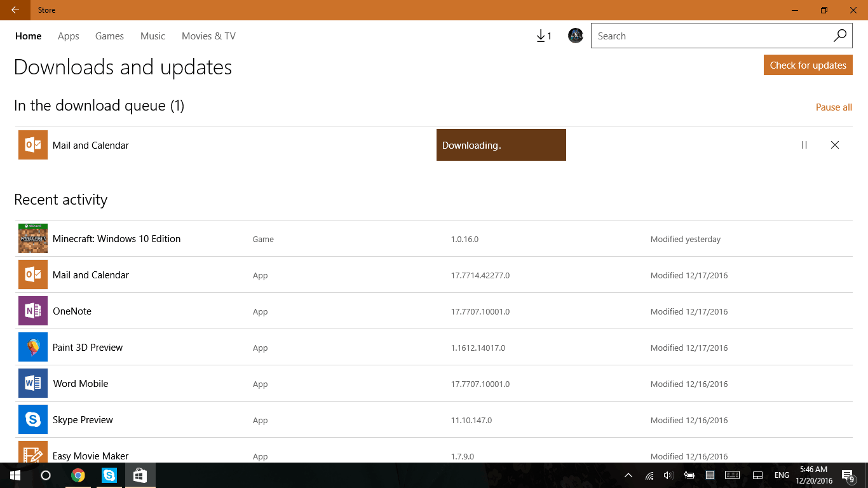Click the Minecraft: Windows 10 Edition icon
Viewport: 868px width, 488px height.
(x=33, y=238)
